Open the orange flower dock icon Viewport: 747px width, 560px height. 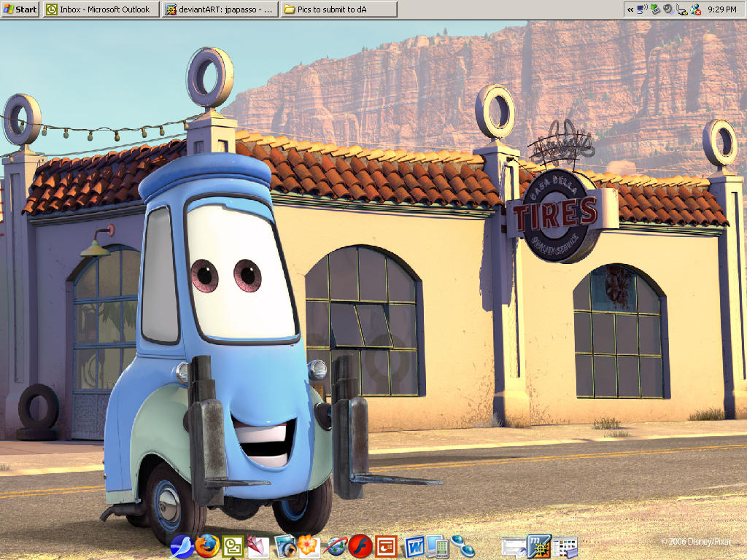coord(309,546)
